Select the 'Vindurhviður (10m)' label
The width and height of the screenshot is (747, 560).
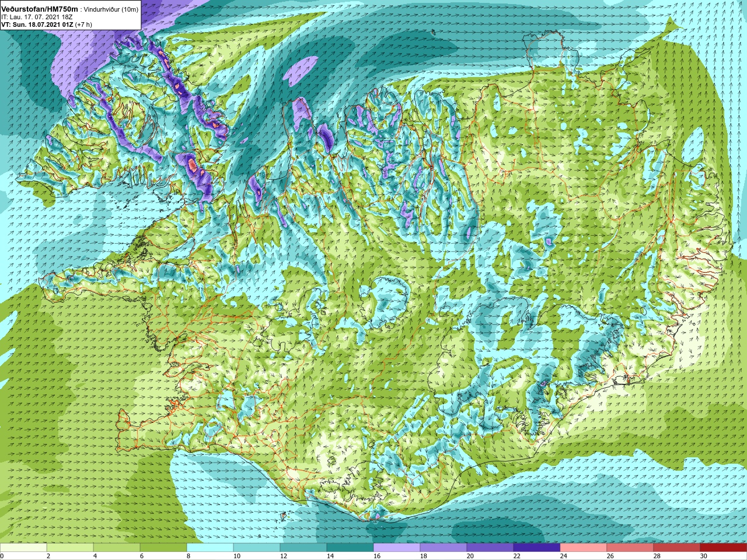[111, 10]
